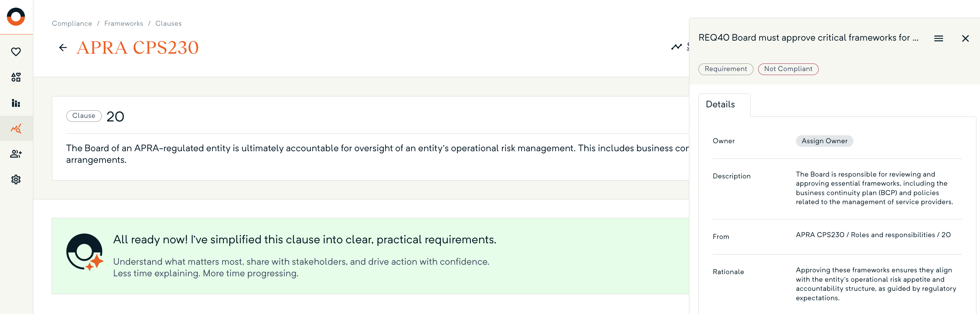The height and width of the screenshot is (314, 980).
Task: Navigate to Compliance breadcrumb
Action: click(x=72, y=24)
